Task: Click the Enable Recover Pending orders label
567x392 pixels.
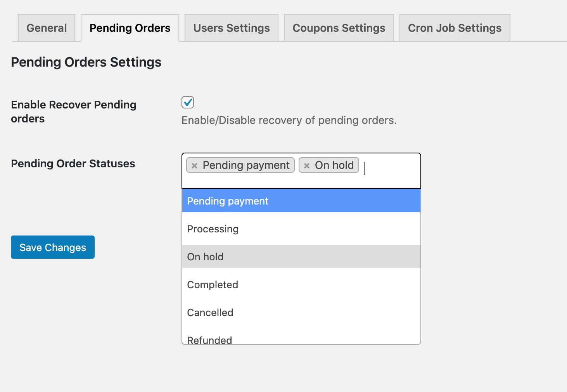Action: [74, 112]
